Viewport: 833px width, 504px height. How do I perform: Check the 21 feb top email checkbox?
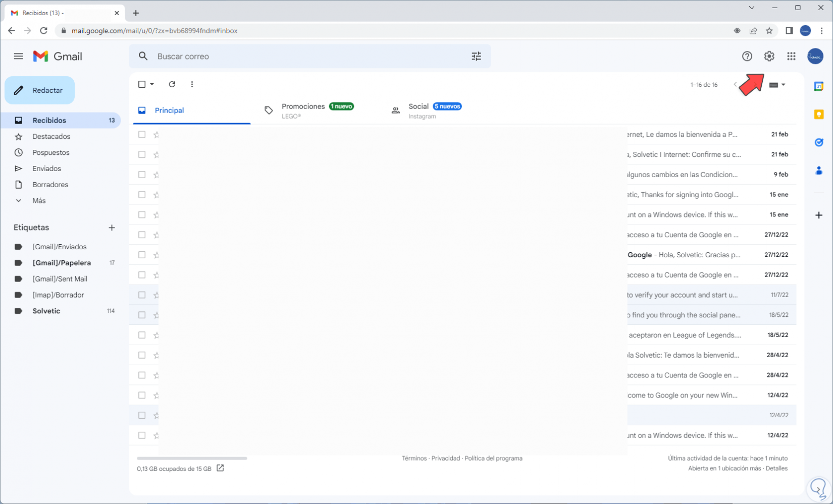coord(142,135)
